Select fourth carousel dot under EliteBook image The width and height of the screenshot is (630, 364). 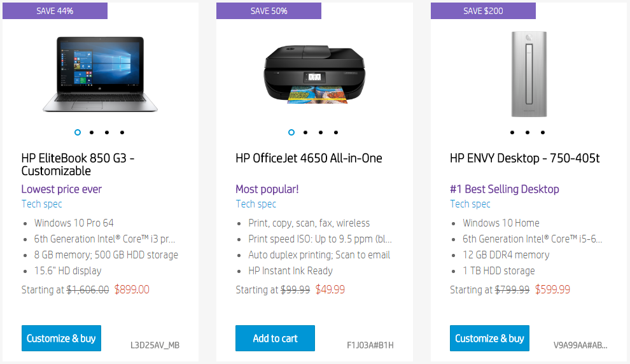(122, 132)
